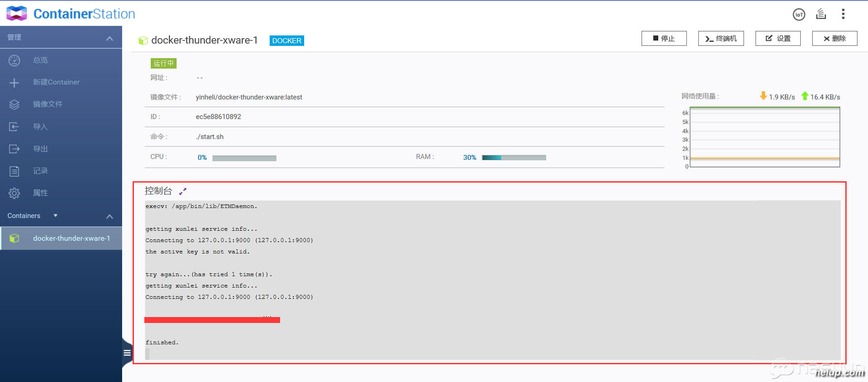Click console line 'execv: /app/bin/lib/ETMDaemon.'

click(201, 206)
